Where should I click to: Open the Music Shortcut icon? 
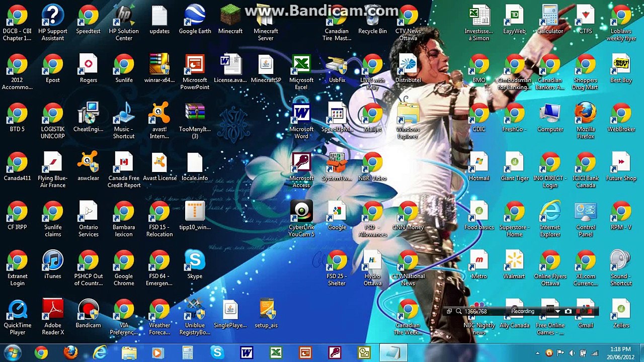124,121
